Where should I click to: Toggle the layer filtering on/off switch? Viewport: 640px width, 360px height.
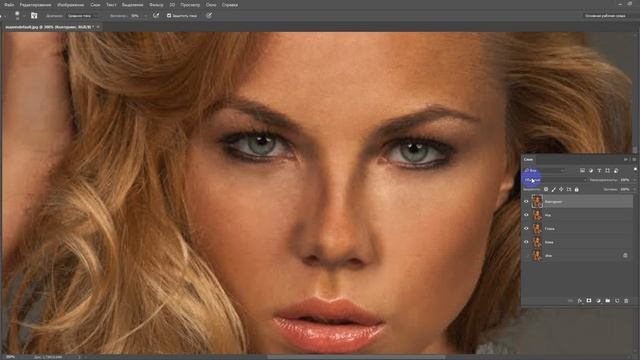coord(635,169)
